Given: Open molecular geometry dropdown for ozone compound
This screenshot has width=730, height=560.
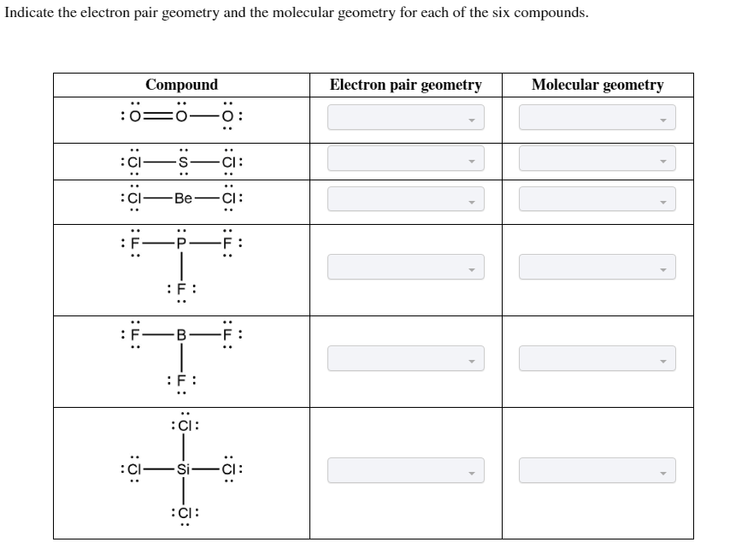Looking at the screenshot, I should [596, 117].
